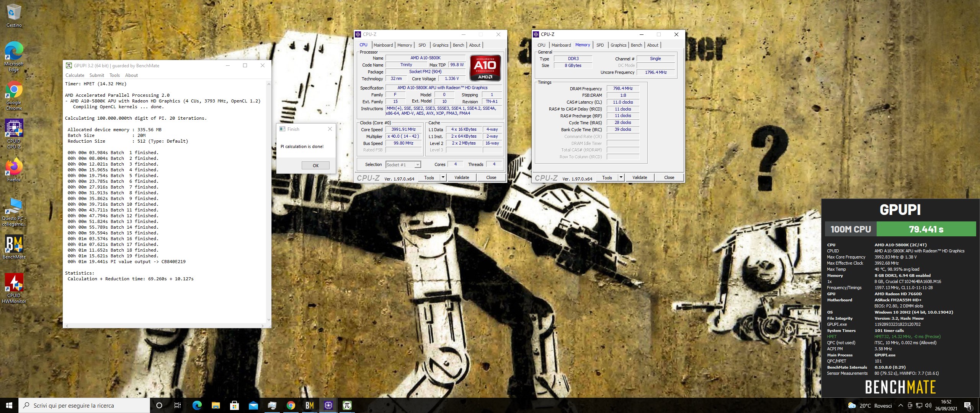This screenshot has height=413, width=980.
Task: Switch to GPUPI taskbar icon
Action: (347, 405)
